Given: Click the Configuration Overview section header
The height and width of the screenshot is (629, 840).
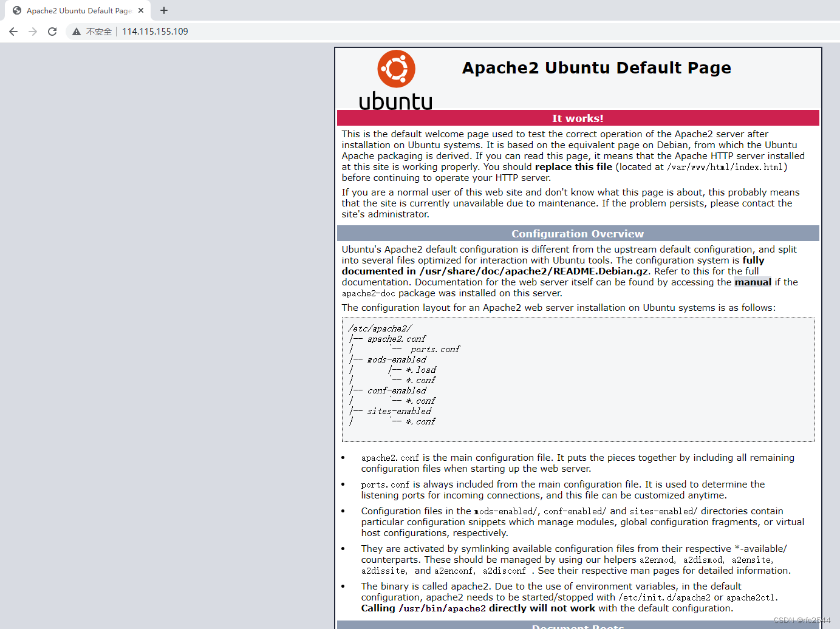Looking at the screenshot, I should (578, 233).
